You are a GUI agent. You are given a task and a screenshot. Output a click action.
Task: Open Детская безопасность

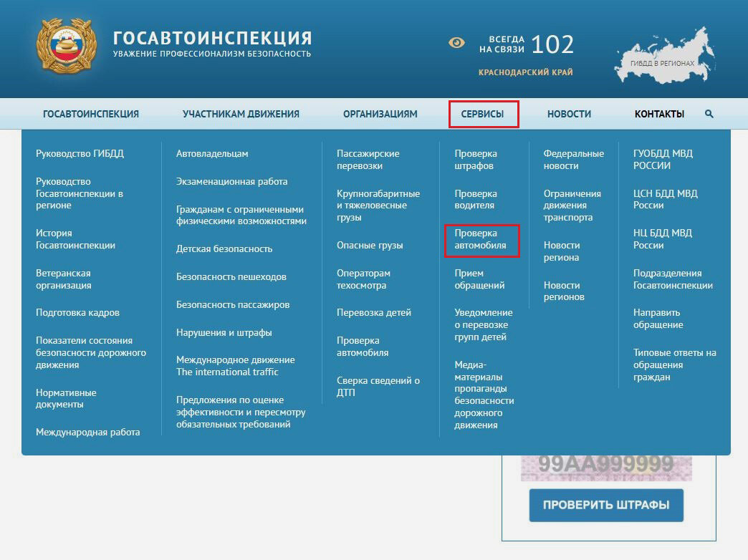coord(224,248)
